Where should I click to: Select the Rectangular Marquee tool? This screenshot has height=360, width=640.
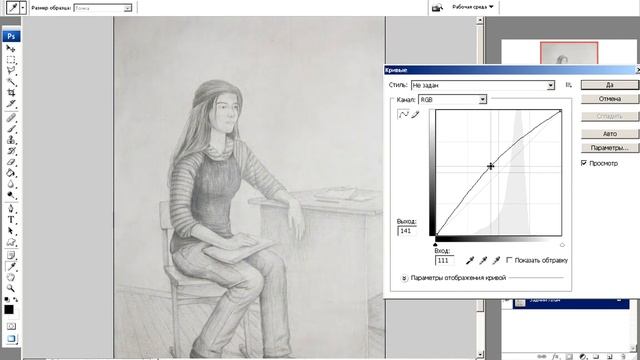[x=11, y=60]
